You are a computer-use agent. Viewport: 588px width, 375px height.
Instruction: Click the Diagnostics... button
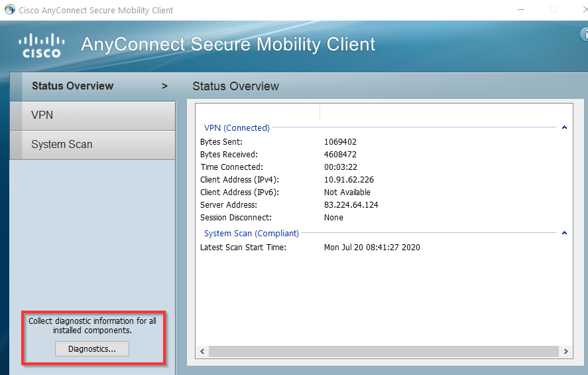(92, 348)
